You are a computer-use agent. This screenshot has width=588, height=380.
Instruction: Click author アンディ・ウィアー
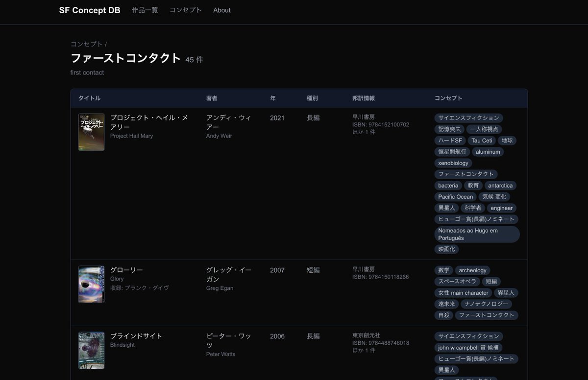coord(229,122)
